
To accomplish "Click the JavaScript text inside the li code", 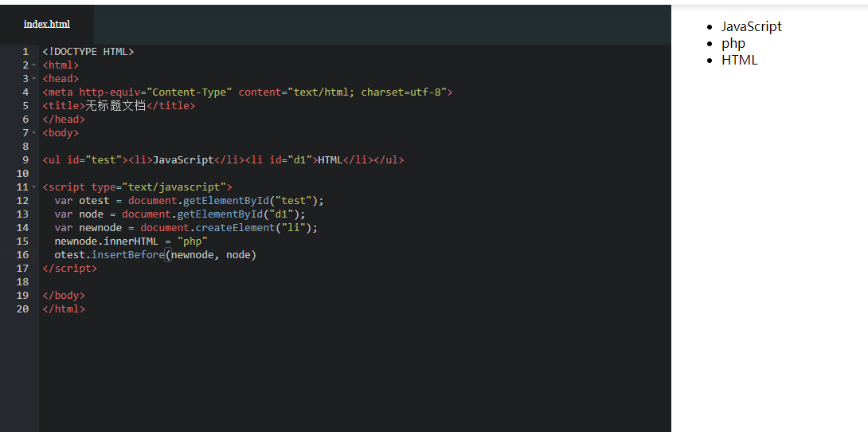I will (183, 160).
